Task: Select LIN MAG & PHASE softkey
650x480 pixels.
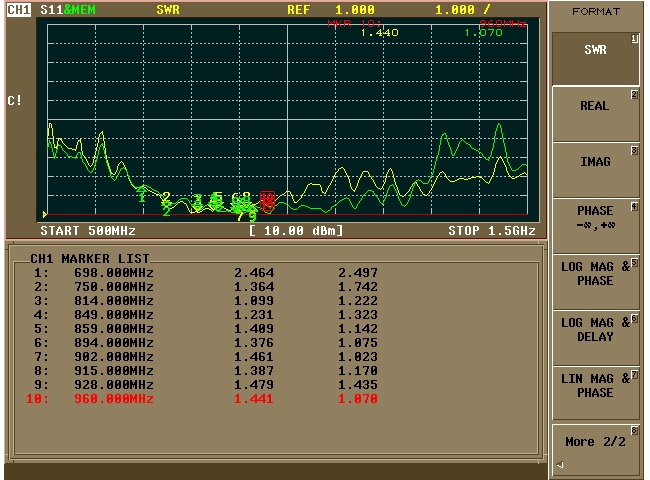Action: [x=596, y=394]
